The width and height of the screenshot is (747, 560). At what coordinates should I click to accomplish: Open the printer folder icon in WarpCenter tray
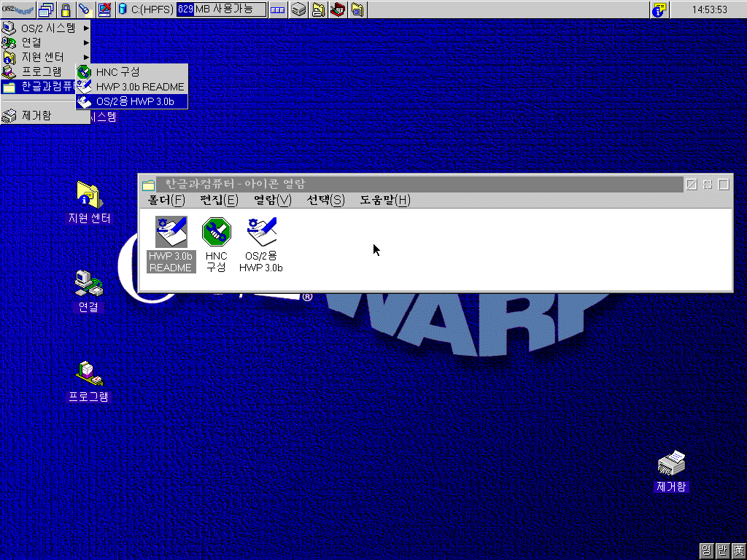tap(318, 9)
